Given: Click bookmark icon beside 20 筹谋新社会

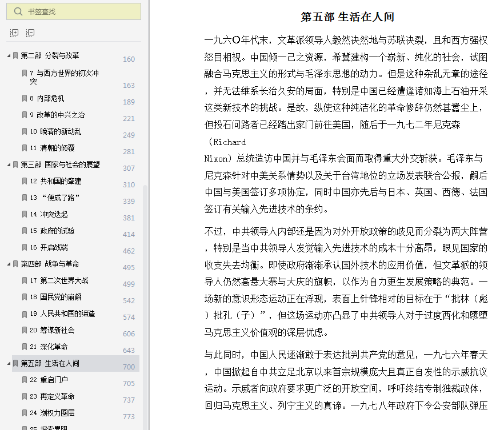Looking at the screenshot, I should (25, 330).
